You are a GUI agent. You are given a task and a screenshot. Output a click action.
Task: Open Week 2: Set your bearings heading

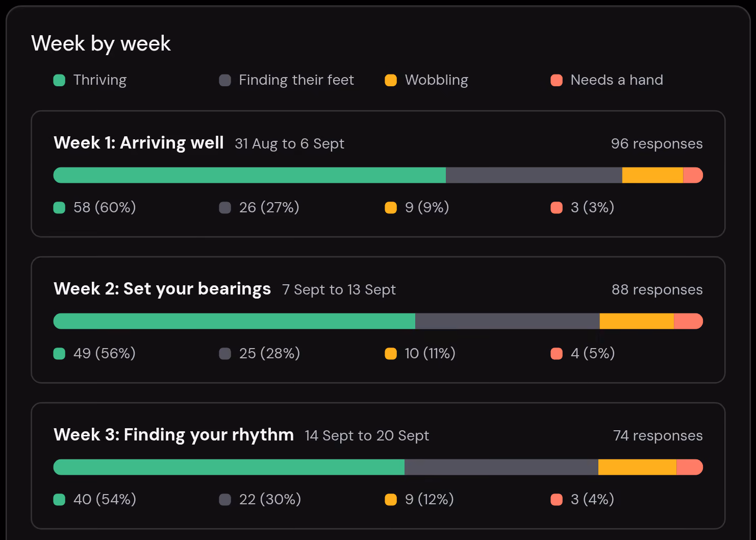[x=162, y=289]
